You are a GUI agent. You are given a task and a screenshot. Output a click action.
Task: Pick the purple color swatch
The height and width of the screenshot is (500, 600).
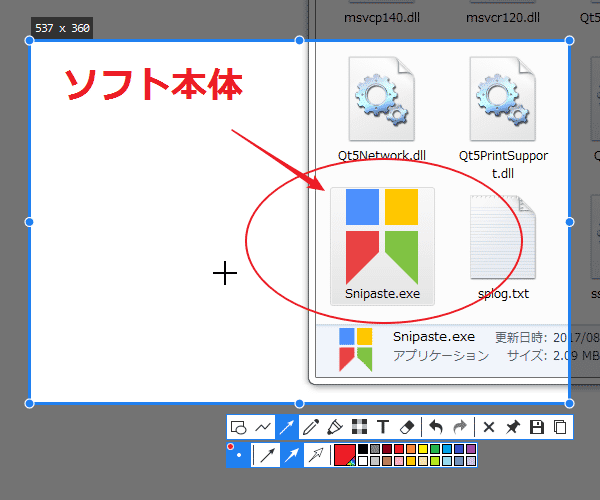coord(471,449)
